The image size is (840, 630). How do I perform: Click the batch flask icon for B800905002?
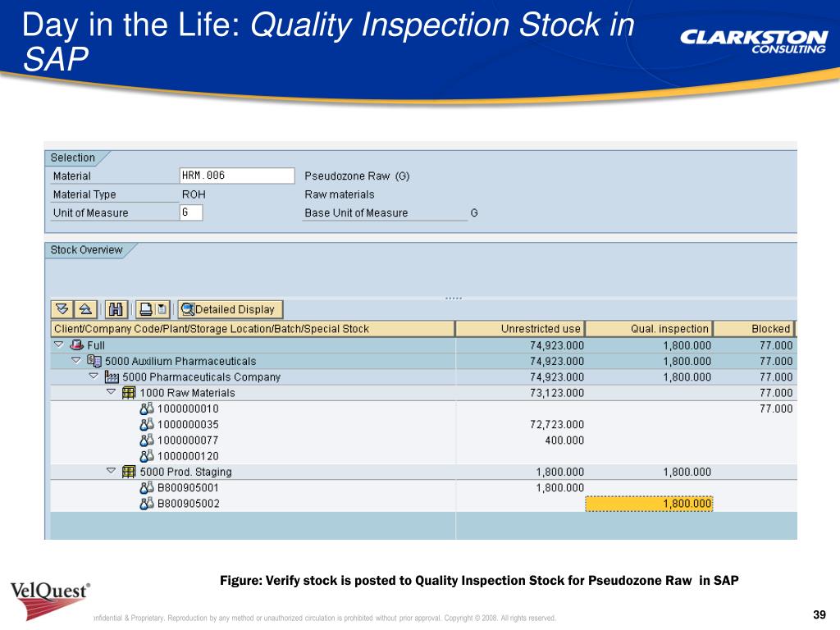pyautogui.click(x=147, y=504)
